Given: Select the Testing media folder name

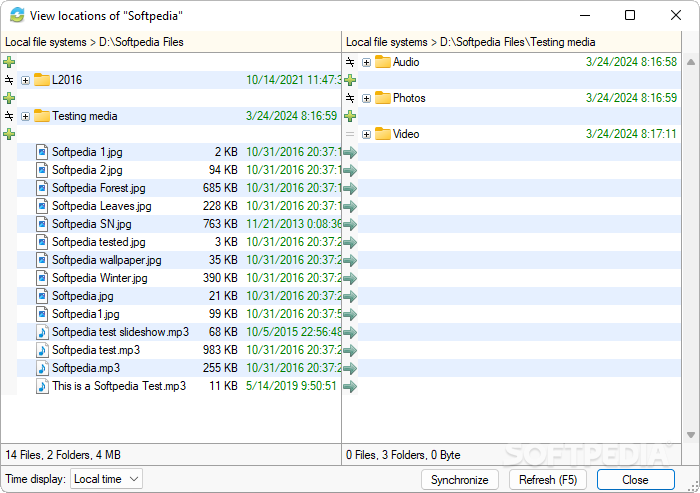Looking at the screenshot, I should coord(85,116).
